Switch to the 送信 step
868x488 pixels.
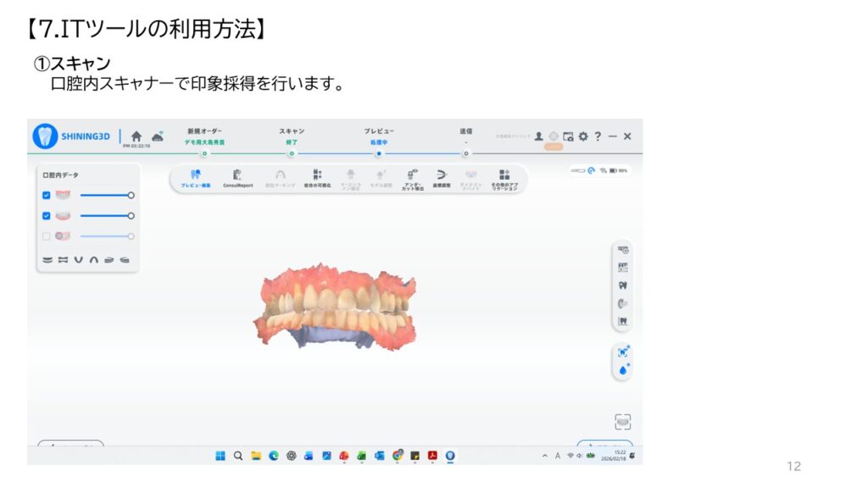pos(465,153)
